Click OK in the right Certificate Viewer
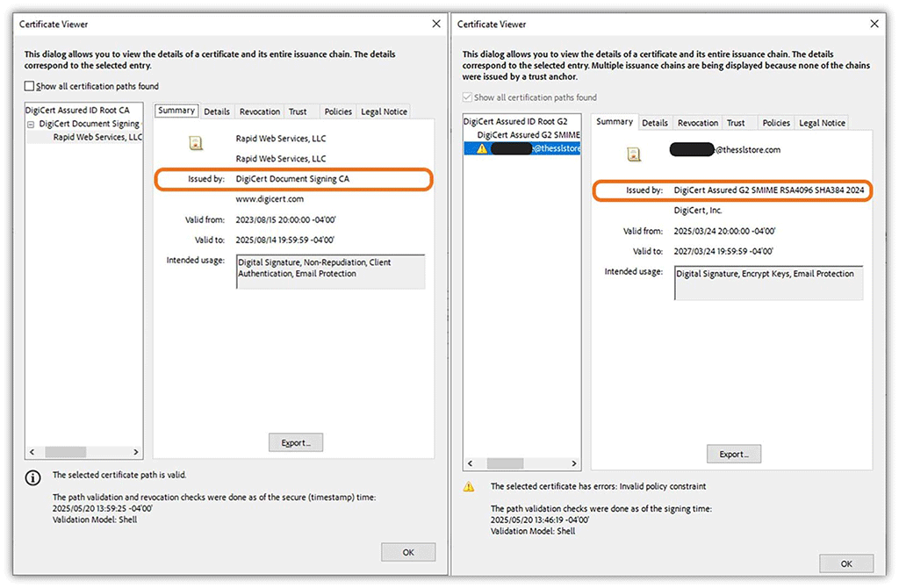Viewport: 899px width, 588px height. 846,564
